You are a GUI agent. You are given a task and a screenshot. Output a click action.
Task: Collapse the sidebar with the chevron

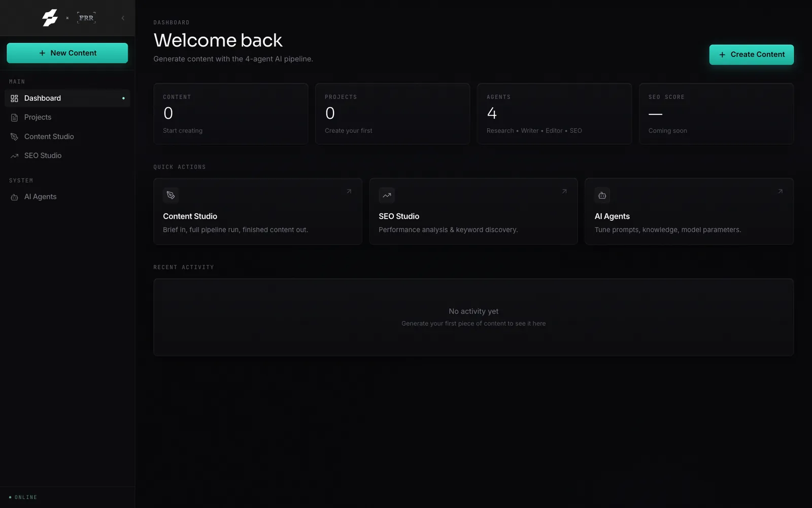pyautogui.click(x=123, y=18)
